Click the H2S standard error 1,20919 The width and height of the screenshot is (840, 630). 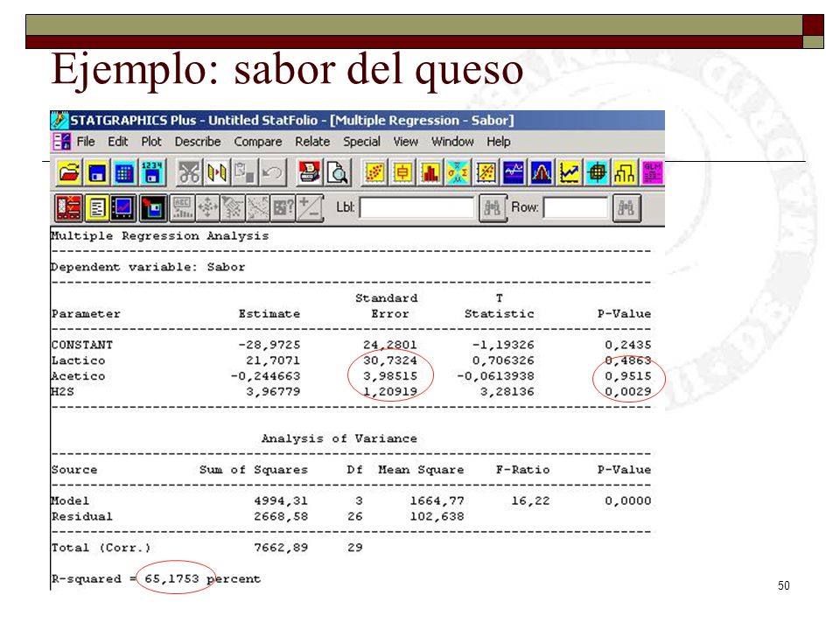click(390, 392)
